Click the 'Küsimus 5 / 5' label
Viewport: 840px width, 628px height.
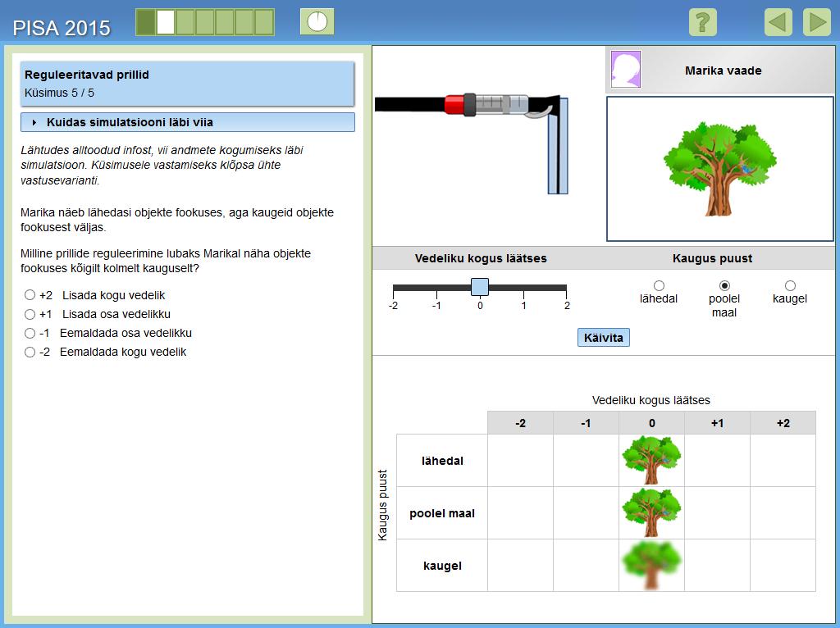tap(59, 93)
